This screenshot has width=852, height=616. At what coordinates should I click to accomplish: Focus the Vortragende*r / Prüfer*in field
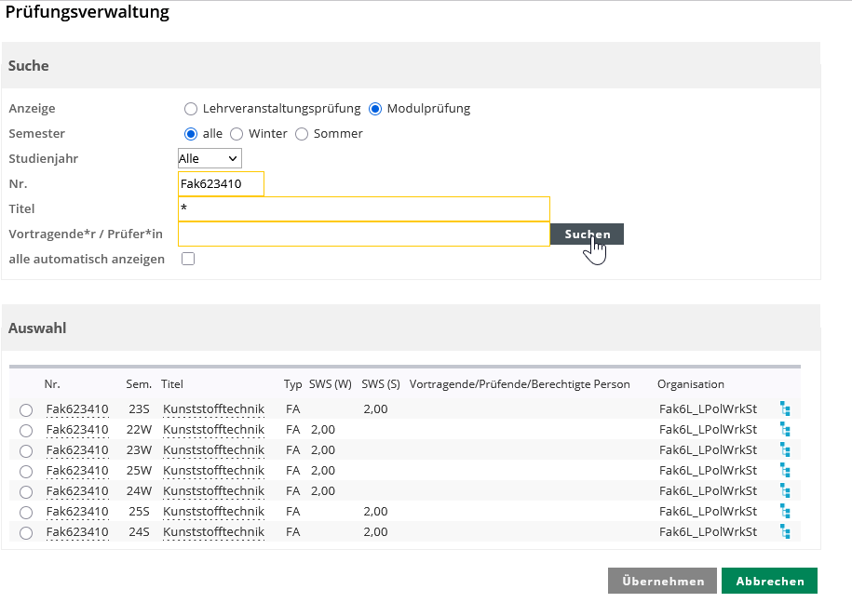tap(363, 234)
